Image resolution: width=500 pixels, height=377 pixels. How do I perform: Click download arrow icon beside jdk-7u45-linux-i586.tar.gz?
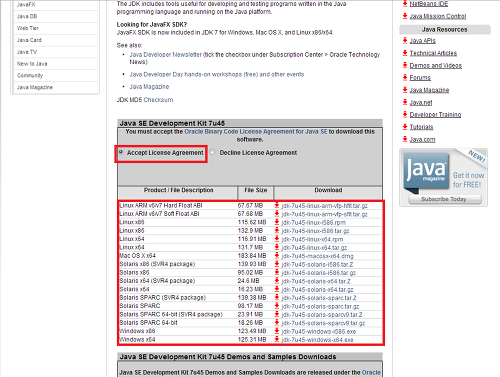pyautogui.click(x=277, y=230)
